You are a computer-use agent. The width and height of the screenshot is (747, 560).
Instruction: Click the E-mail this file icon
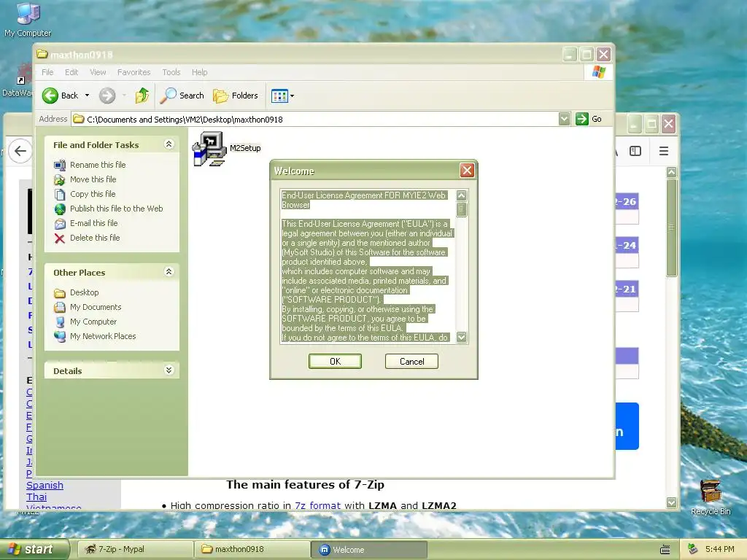click(60, 223)
